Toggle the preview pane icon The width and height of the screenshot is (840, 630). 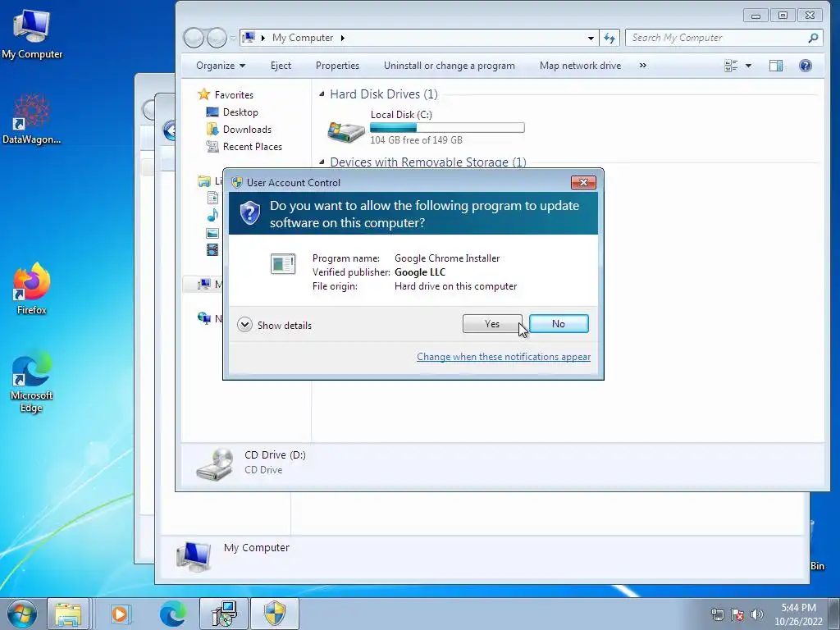point(776,66)
